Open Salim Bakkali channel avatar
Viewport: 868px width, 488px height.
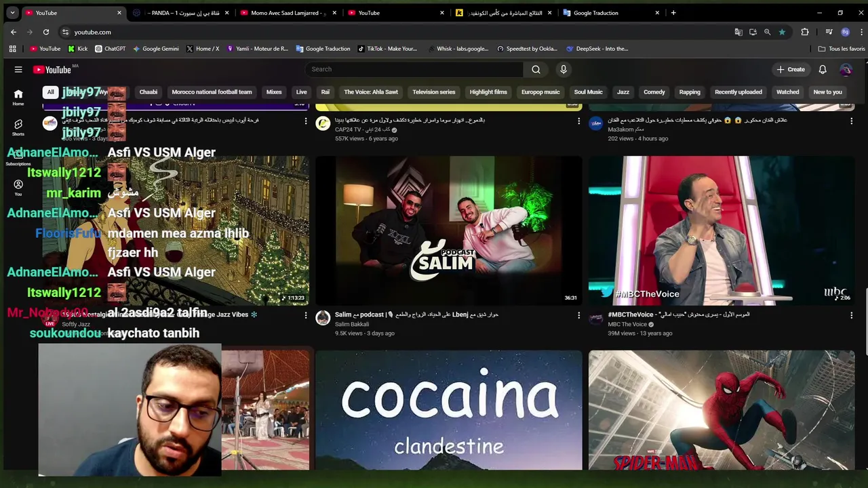pos(323,317)
